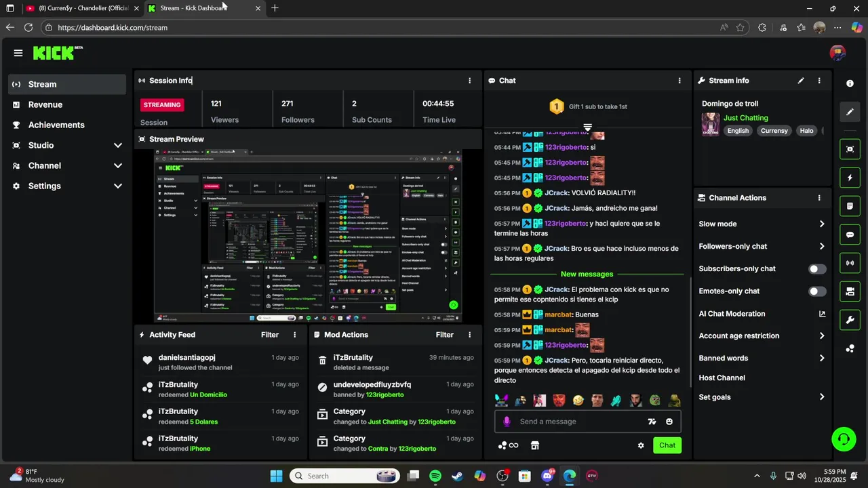Screen dimensions: 868x488
Task: Open Spotify from the Windows taskbar
Action: click(x=435, y=476)
